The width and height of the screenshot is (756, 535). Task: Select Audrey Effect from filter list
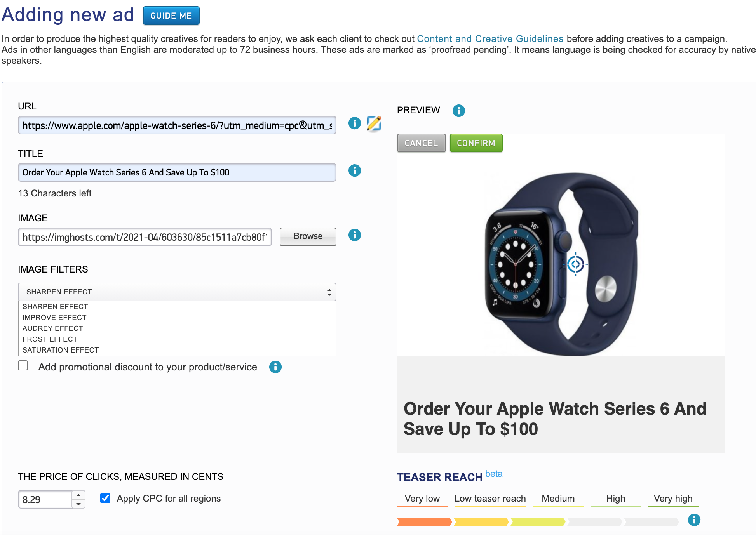tap(53, 328)
